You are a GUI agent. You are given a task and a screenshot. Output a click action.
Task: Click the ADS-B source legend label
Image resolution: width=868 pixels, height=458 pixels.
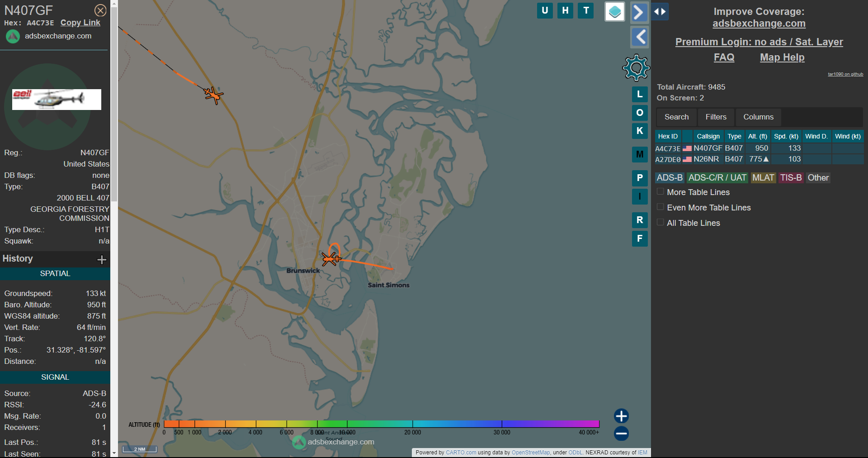tap(670, 178)
